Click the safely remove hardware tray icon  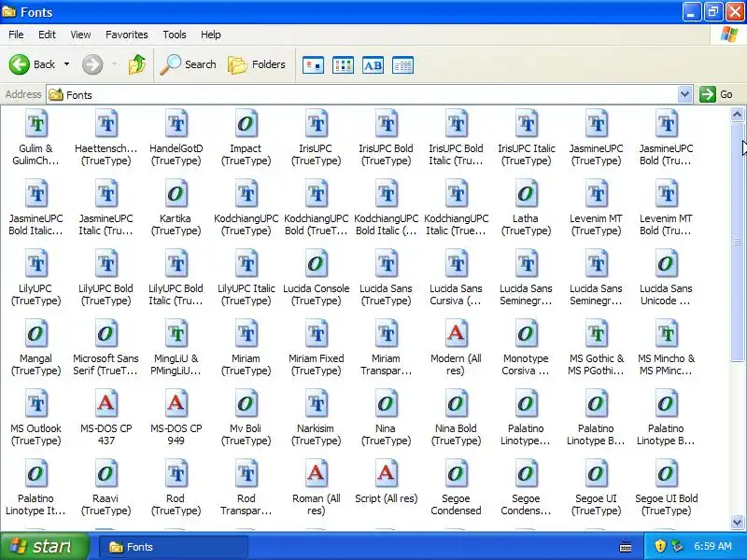677,546
